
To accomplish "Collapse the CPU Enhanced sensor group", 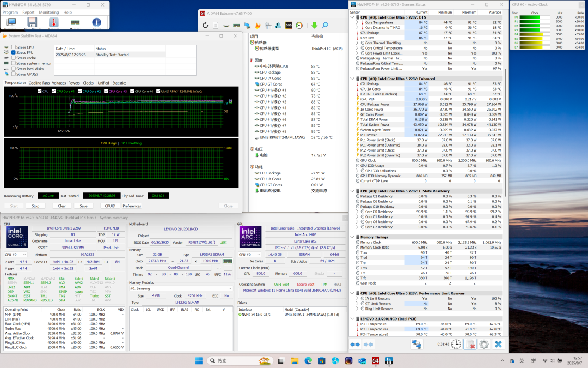I will [352, 79].
